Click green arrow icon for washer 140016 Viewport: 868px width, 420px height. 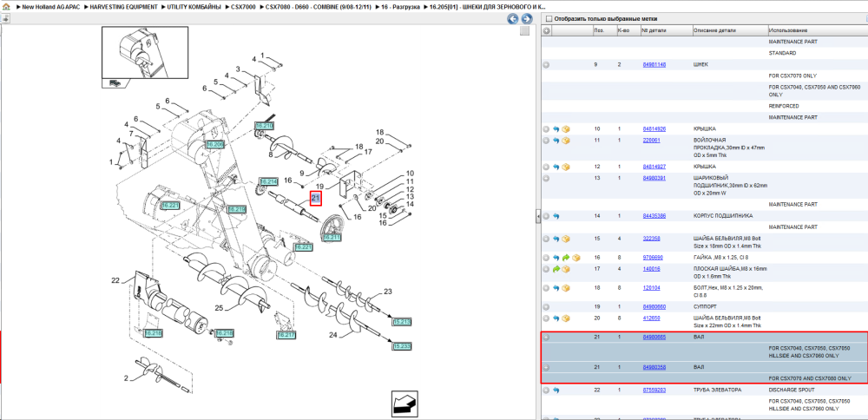[x=556, y=269]
